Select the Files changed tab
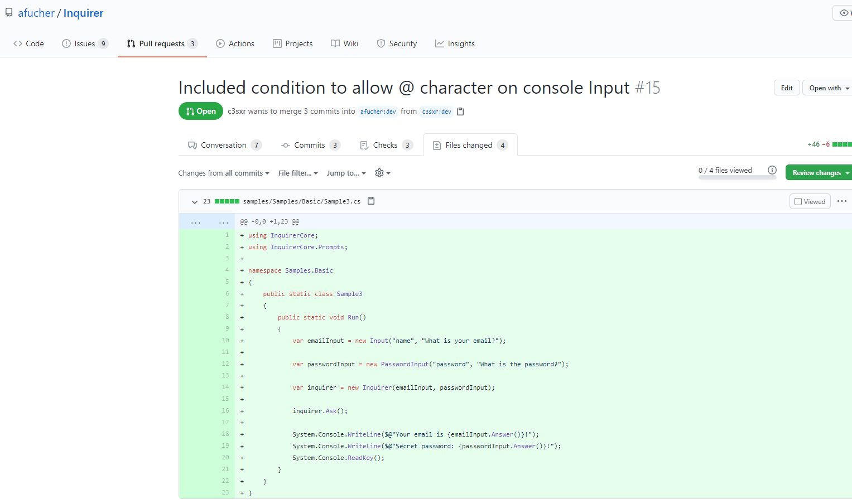Viewport: 852px width, 504px height. coord(470,145)
